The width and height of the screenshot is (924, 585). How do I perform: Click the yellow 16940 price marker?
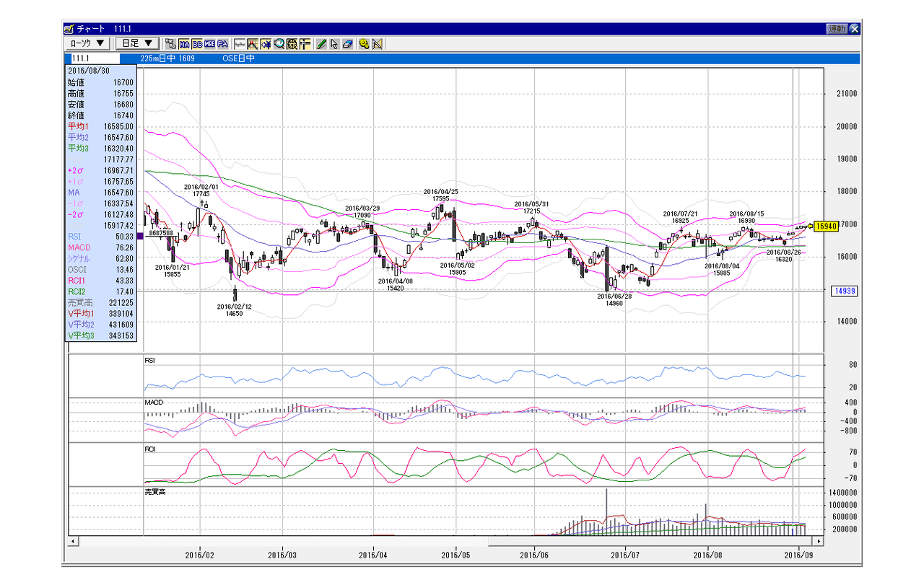point(825,226)
